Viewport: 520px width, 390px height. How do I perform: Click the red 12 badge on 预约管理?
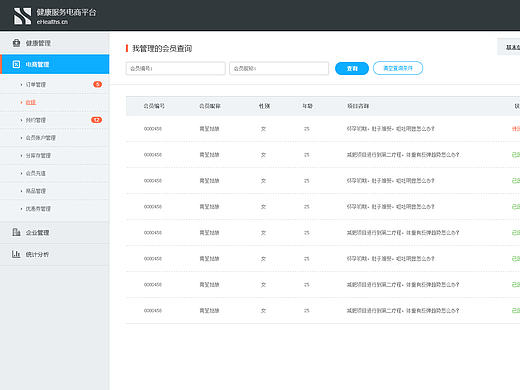pos(96,120)
